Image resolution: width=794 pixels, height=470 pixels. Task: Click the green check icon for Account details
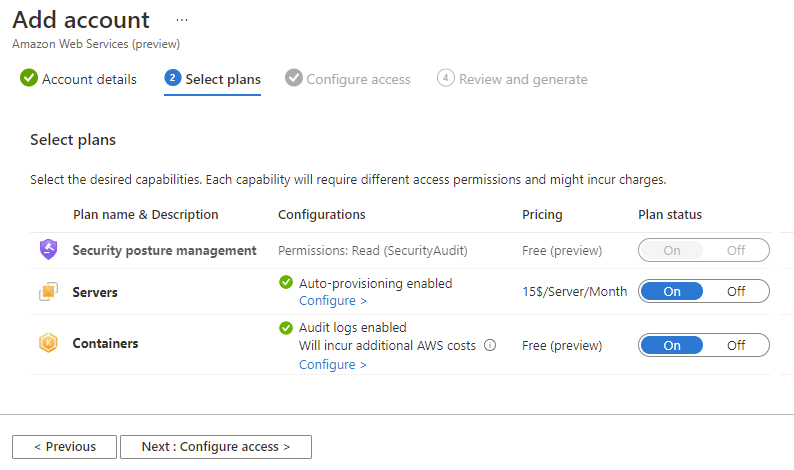(x=29, y=78)
